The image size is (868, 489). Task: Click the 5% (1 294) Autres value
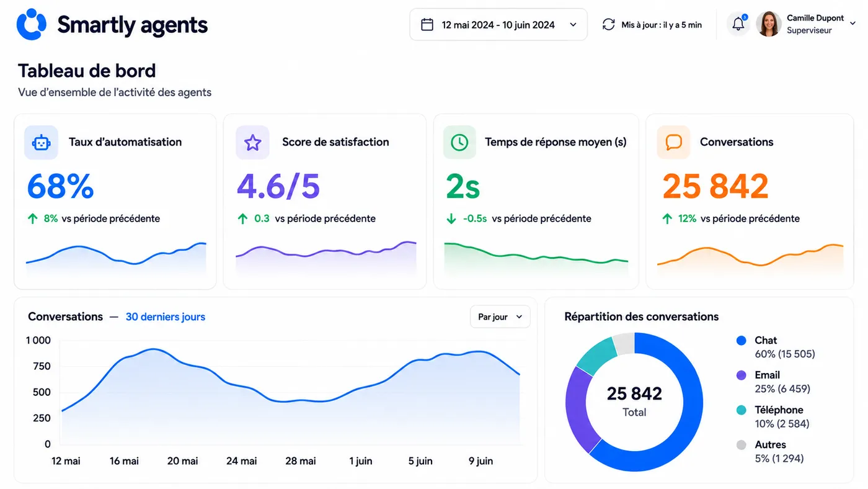tap(779, 459)
